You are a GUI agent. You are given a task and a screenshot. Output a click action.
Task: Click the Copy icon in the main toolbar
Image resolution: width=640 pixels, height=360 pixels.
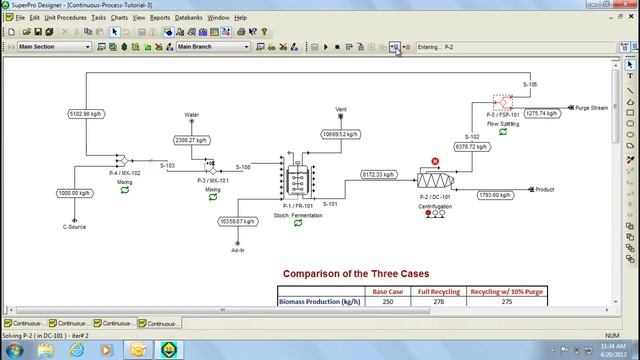click(x=88, y=32)
